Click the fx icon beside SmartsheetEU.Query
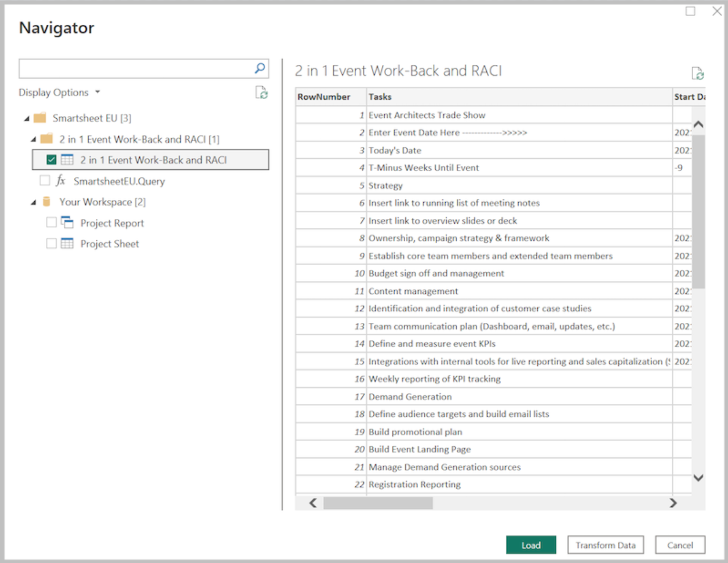Viewport: 728px width, 563px height. pyautogui.click(x=60, y=181)
